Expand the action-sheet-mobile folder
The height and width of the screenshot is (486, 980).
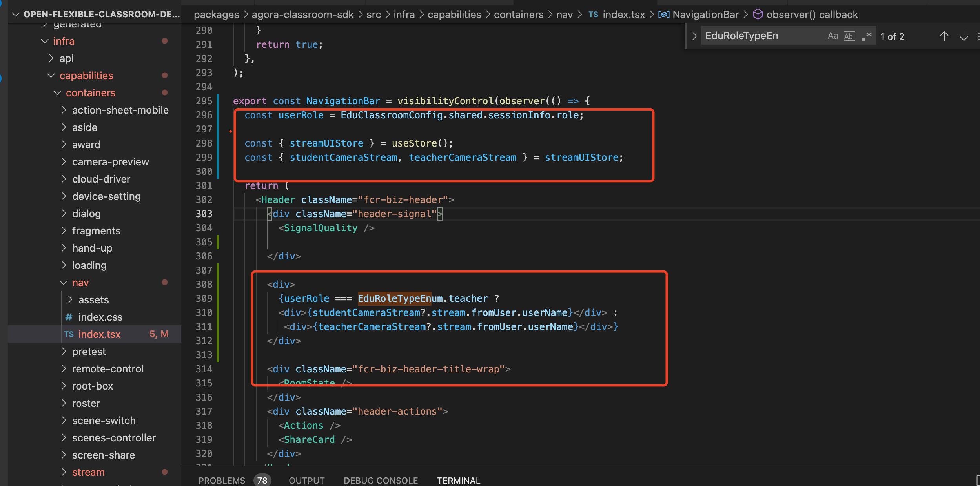tap(64, 110)
